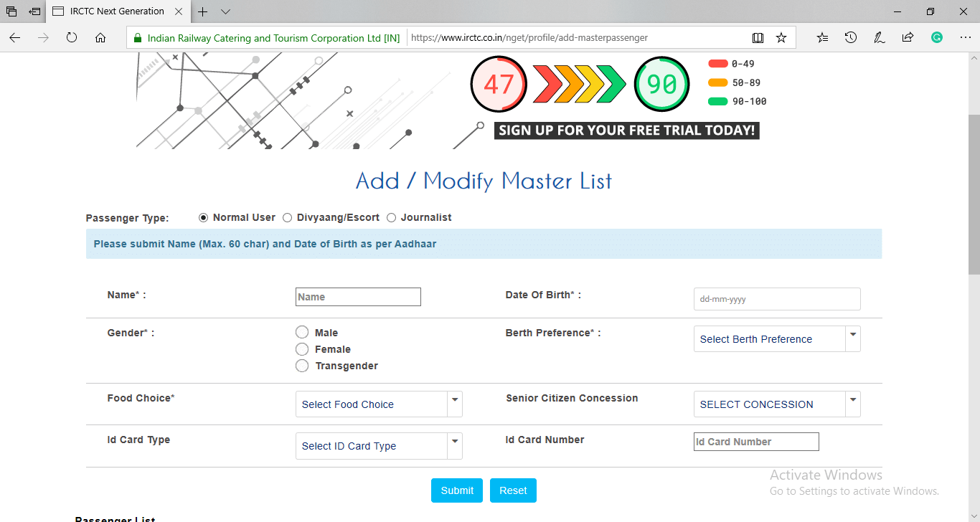This screenshot has height=522, width=980.
Task: Click the browser Refresh icon
Action: click(x=72, y=38)
